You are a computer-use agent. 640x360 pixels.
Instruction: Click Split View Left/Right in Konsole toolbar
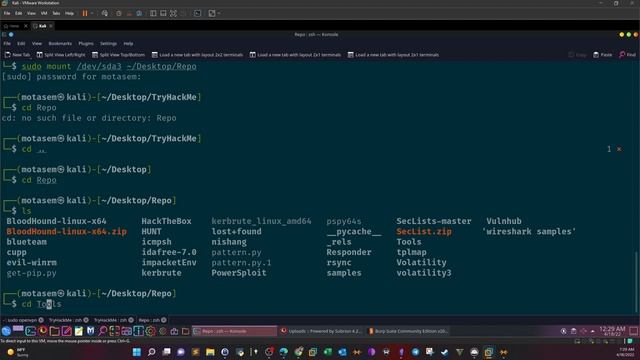[x=61, y=55]
